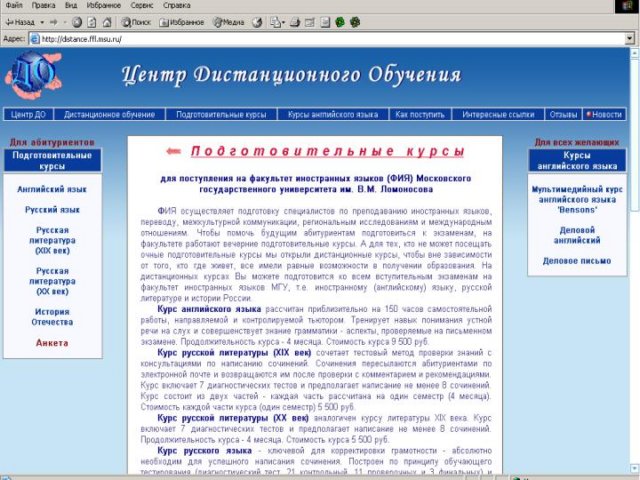Click the Подготовительные курсы page heading link
640x480 pixels.
click(327, 151)
